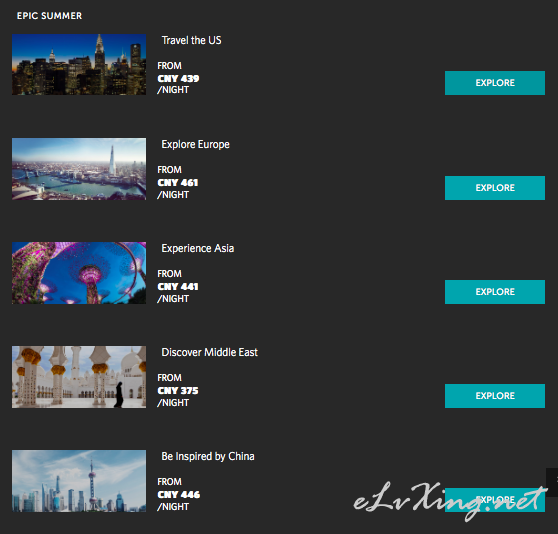Select the Explore Europe title
This screenshot has height=534, width=558.
[195, 144]
